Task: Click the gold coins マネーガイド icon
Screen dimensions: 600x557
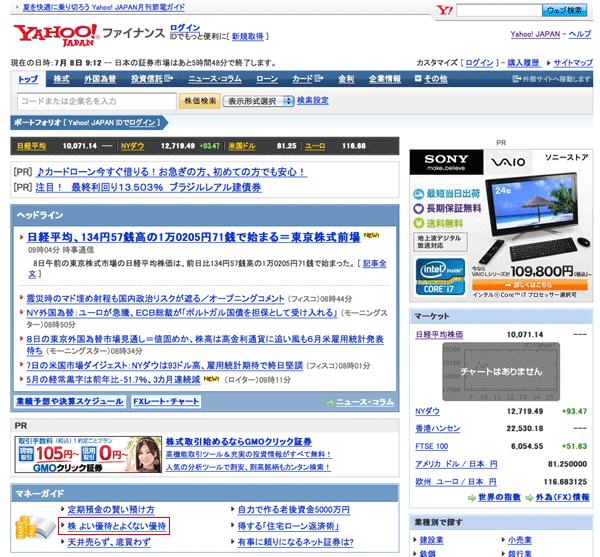Action: [37, 525]
